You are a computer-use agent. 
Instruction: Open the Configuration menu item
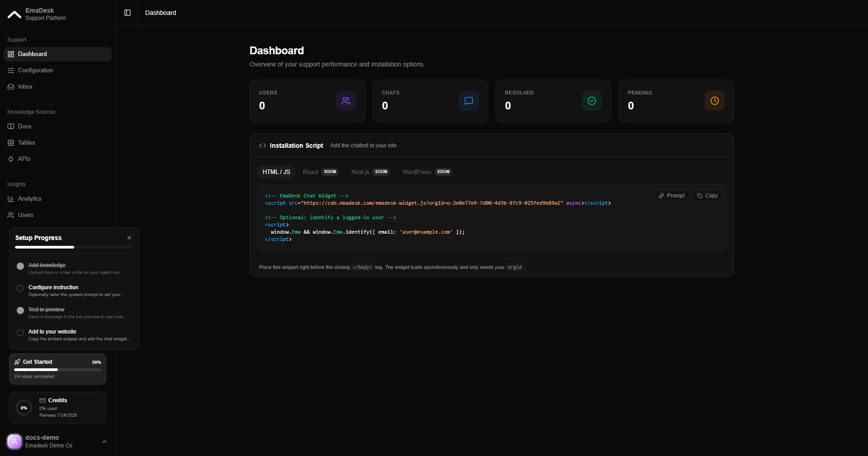[x=57, y=71]
